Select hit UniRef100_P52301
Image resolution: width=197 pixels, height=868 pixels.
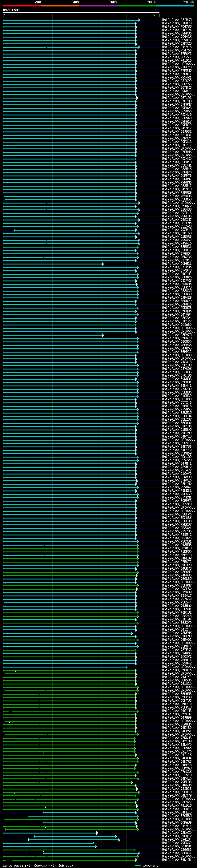(x=177, y=528)
